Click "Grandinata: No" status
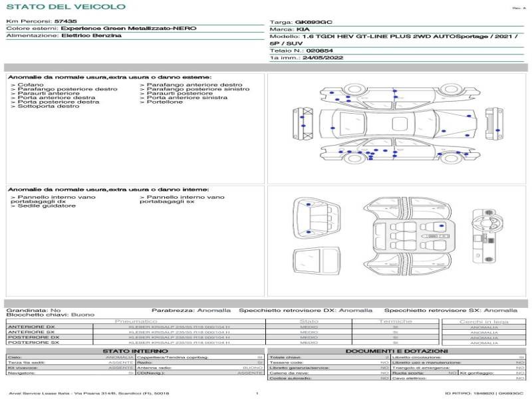The width and height of the screenshot is (532, 399). 33,311
